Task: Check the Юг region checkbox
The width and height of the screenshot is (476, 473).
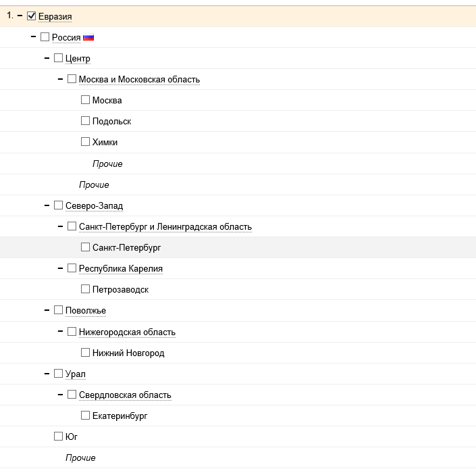Action: click(x=58, y=437)
